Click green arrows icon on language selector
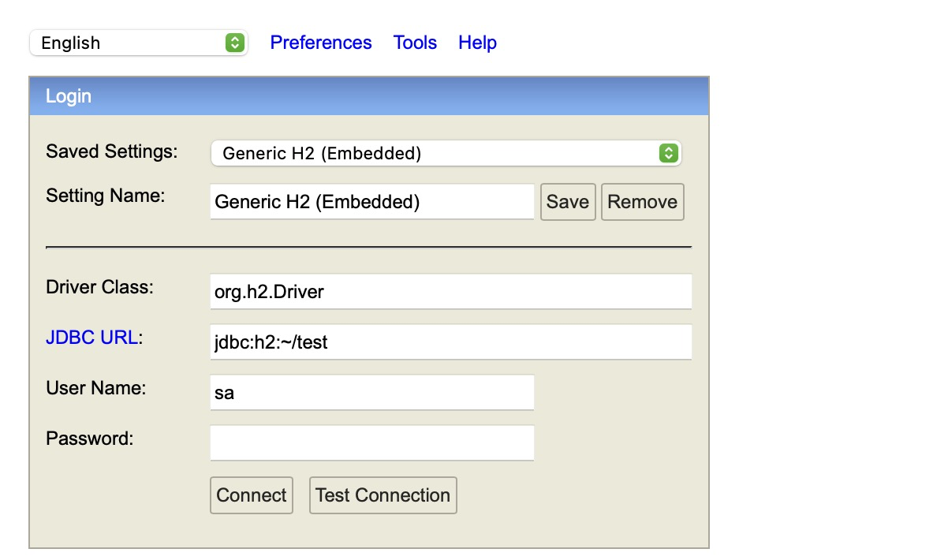 click(234, 43)
